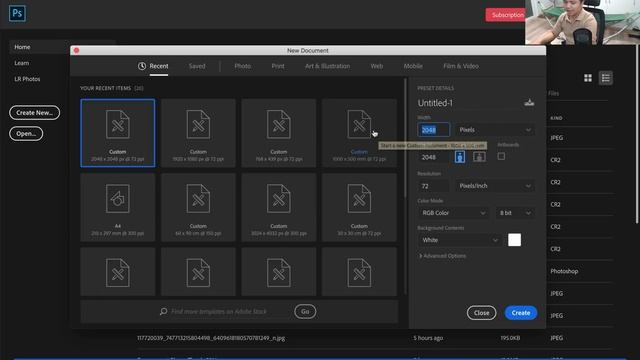Select the Custom 1000 x 500 mm preset
Image resolution: width=640 pixels, height=360 pixels.
coord(359,133)
